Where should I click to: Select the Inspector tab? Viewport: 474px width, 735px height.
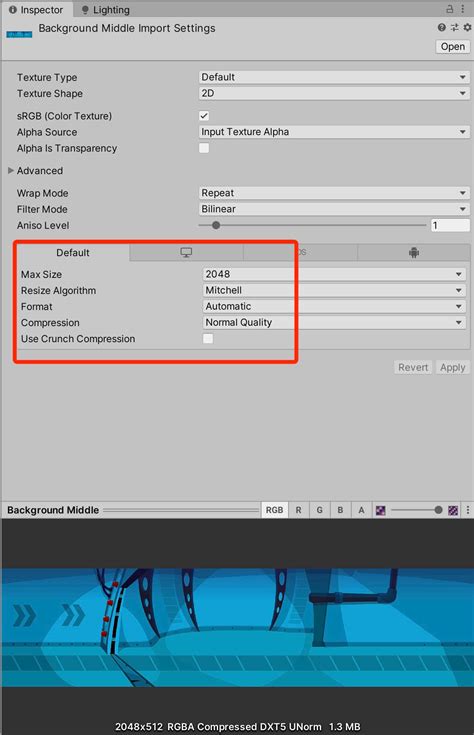(x=37, y=9)
